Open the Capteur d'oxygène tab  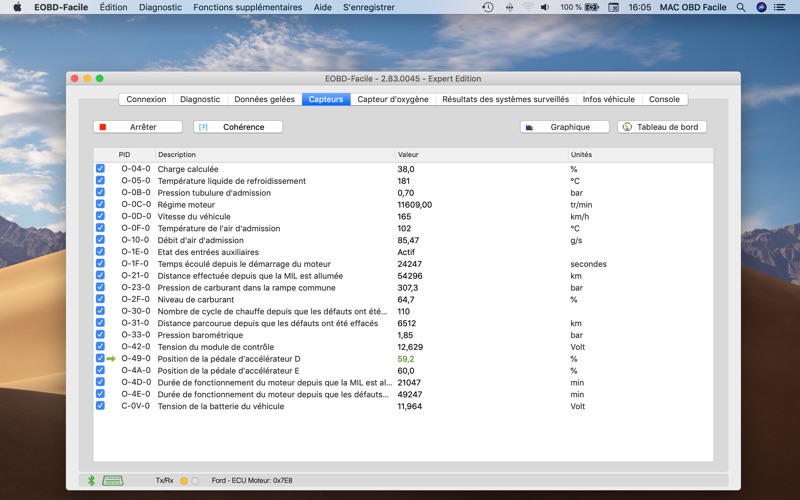point(393,99)
